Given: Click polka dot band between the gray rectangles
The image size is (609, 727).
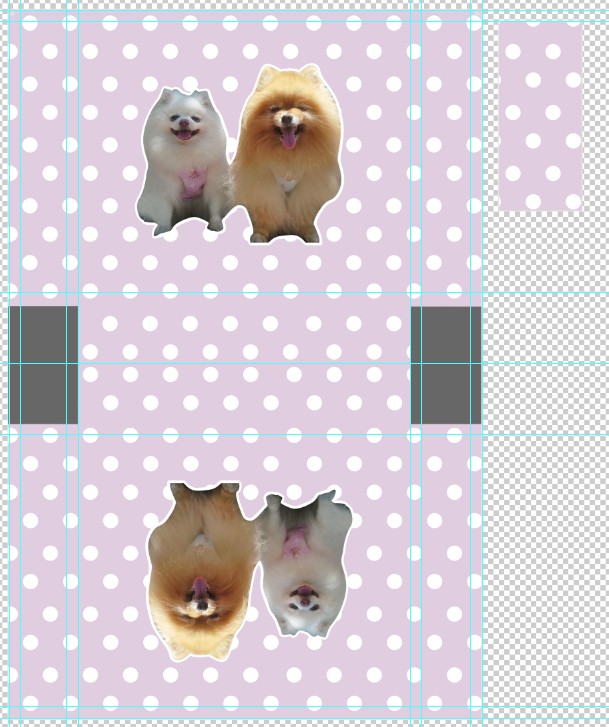Looking at the screenshot, I should click(x=244, y=364).
